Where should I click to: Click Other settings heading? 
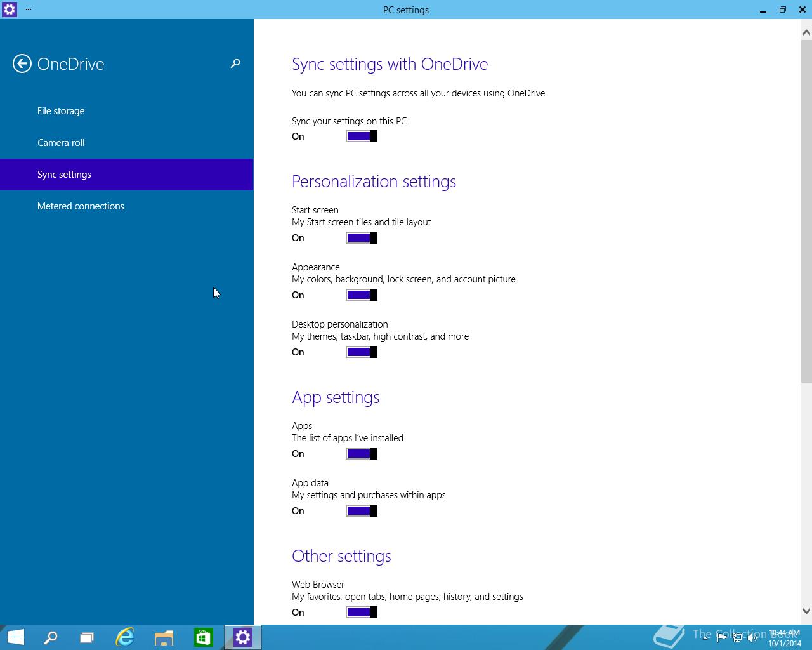pos(341,556)
